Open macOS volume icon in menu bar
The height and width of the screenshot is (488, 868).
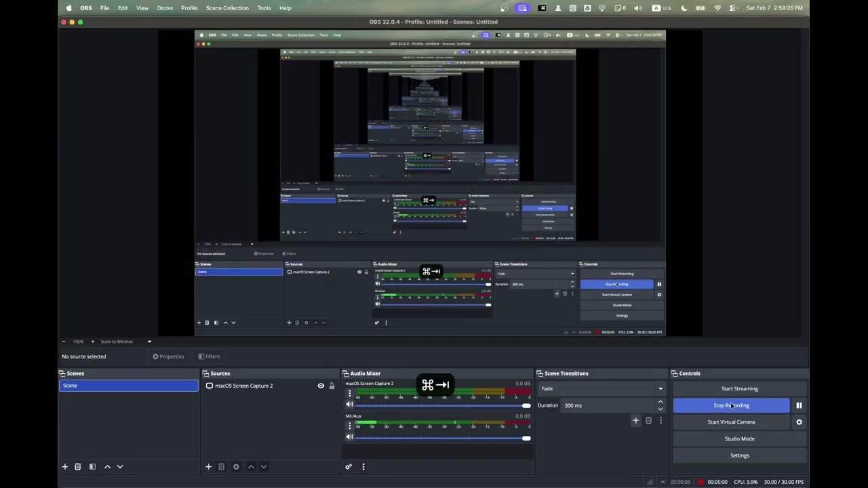click(637, 8)
